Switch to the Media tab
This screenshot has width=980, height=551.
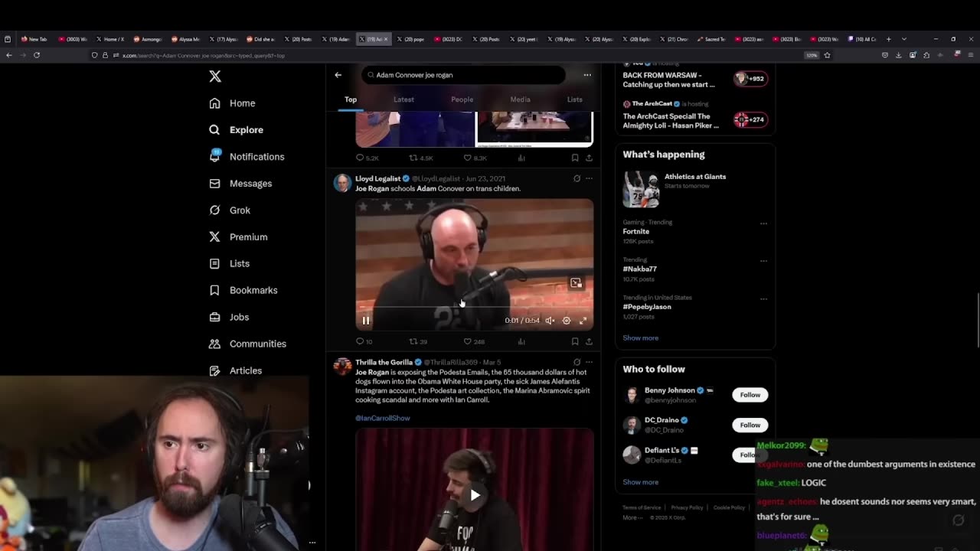(x=520, y=99)
